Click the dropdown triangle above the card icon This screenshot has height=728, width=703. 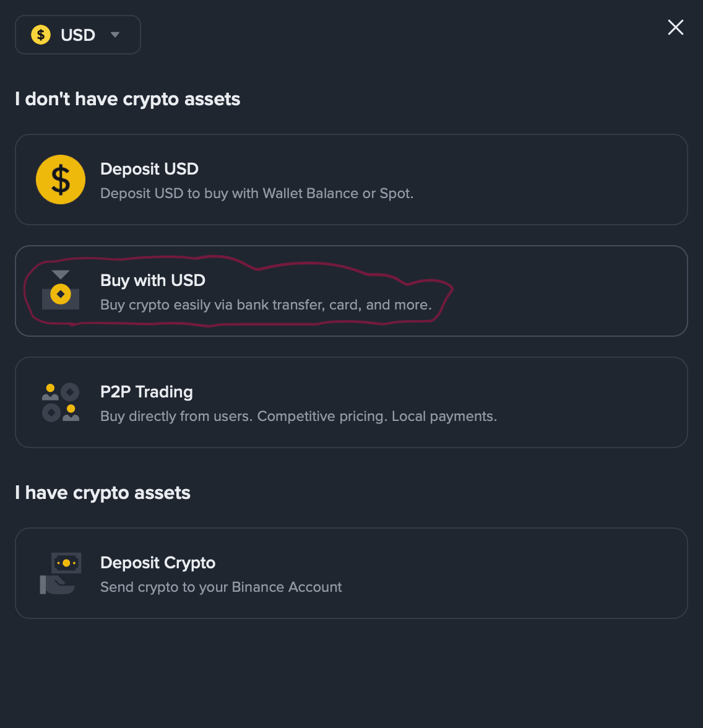pos(60,273)
